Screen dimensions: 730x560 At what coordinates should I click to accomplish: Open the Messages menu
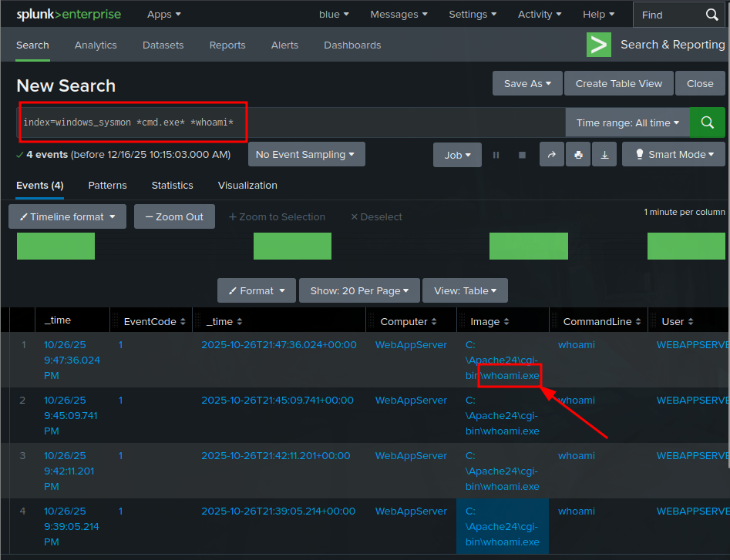pos(399,15)
